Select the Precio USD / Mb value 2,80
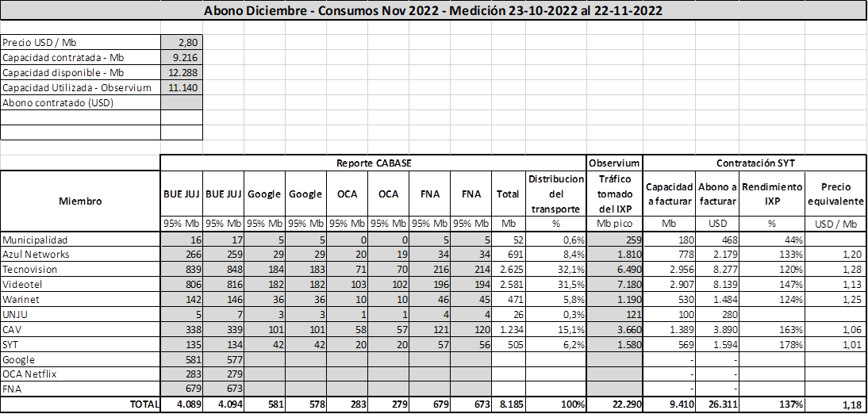This screenshot has height=414, width=868. (x=182, y=42)
